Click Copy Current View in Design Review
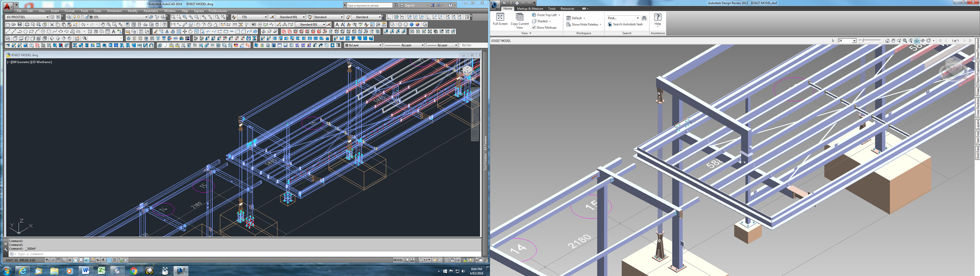This screenshot has height=276, width=980. tap(520, 21)
